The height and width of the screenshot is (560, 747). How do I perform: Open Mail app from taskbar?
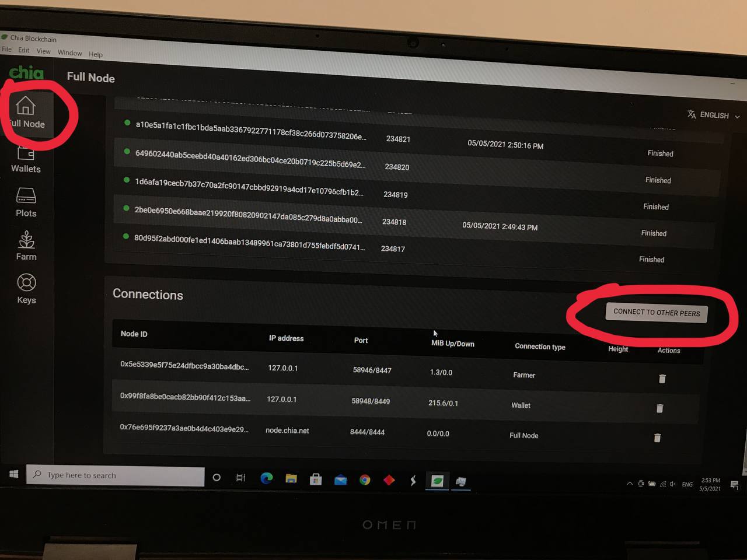point(340,480)
